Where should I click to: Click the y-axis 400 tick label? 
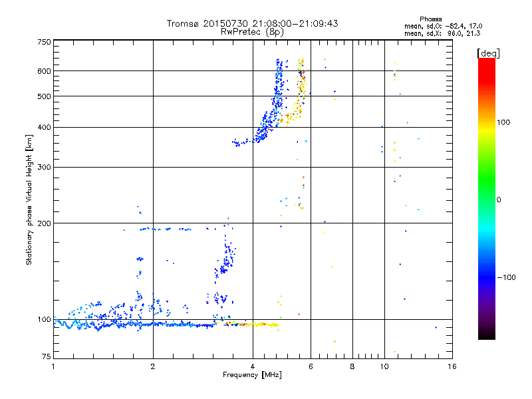click(x=44, y=128)
